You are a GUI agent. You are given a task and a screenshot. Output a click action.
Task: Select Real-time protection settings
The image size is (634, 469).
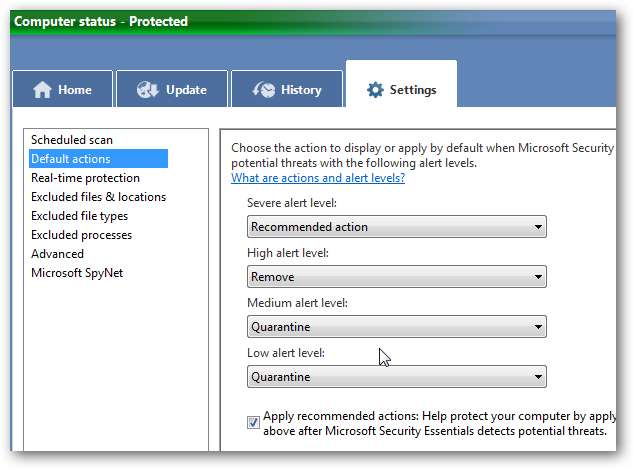(x=85, y=178)
